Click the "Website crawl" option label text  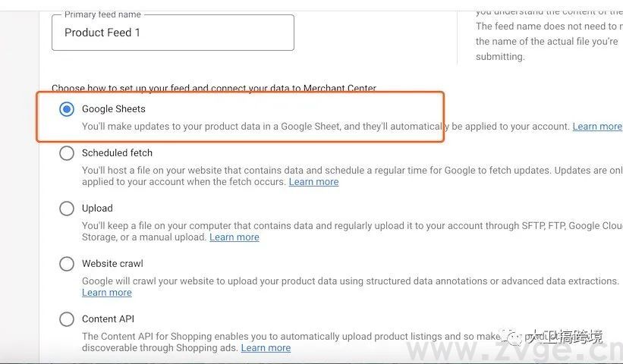pyautogui.click(x=112, y=264)
